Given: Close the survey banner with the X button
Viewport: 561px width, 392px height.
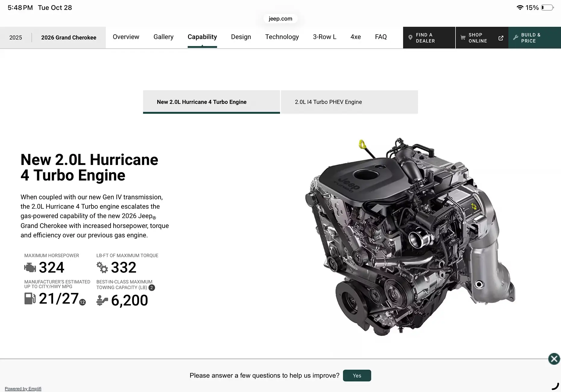Looking at the screenshot, I should pos(554,359).
